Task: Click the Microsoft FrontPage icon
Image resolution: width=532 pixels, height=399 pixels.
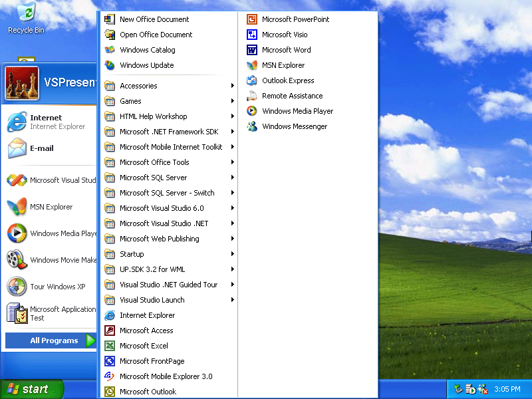Action: tap(110, 361)
